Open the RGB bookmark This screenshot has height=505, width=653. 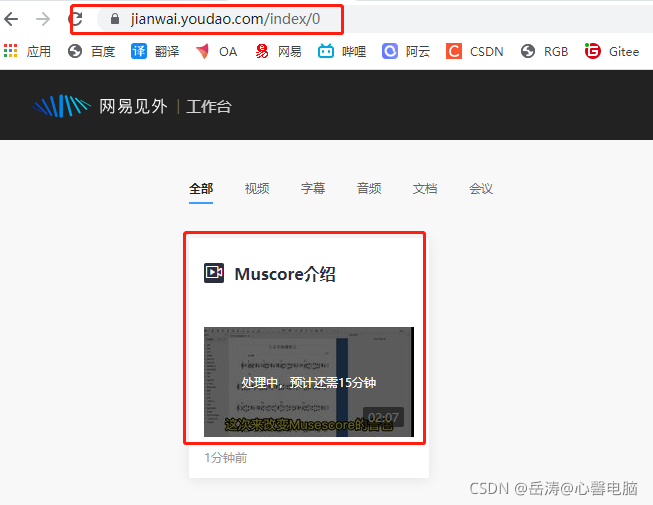544,51
